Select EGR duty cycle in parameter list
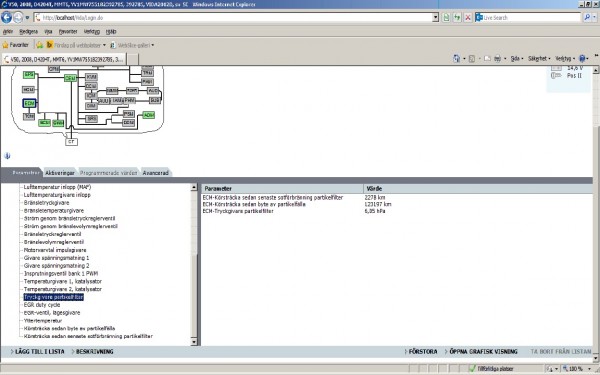This screenshot has height=375, width=600. pos(42,305)
